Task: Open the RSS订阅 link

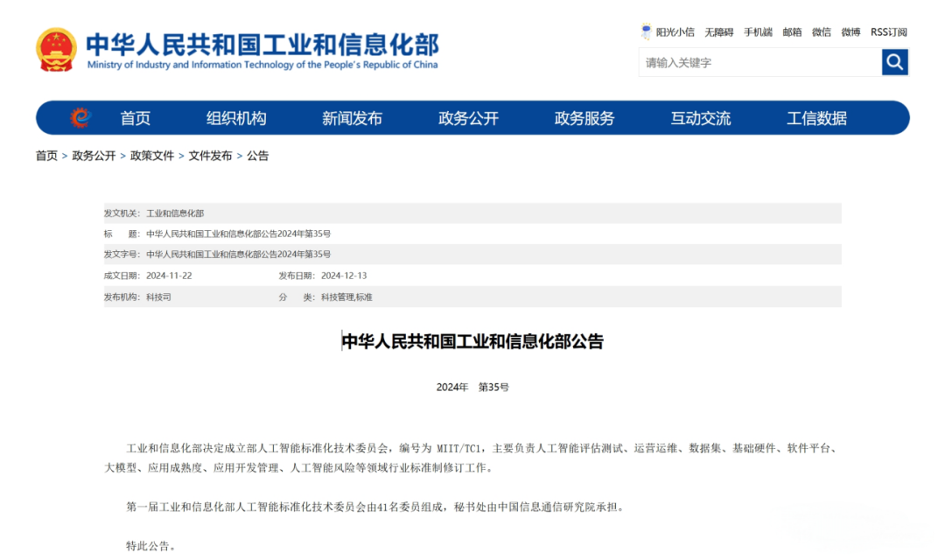Action: (x=889, y=32)
